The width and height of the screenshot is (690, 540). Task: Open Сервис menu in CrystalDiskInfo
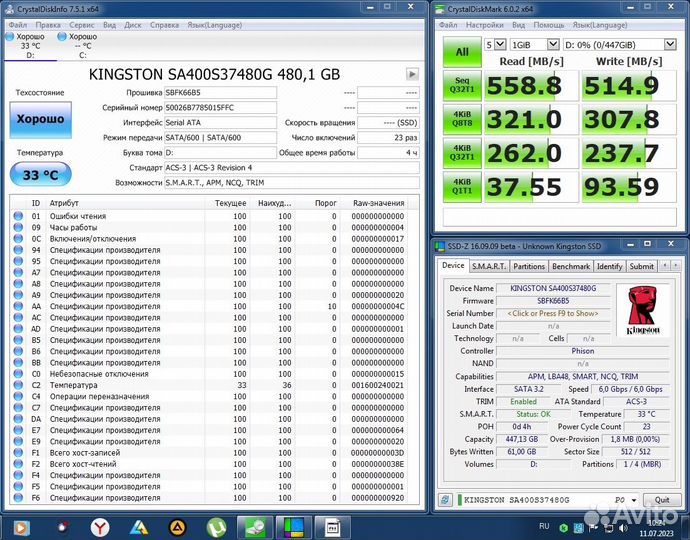tap(82, 25)
